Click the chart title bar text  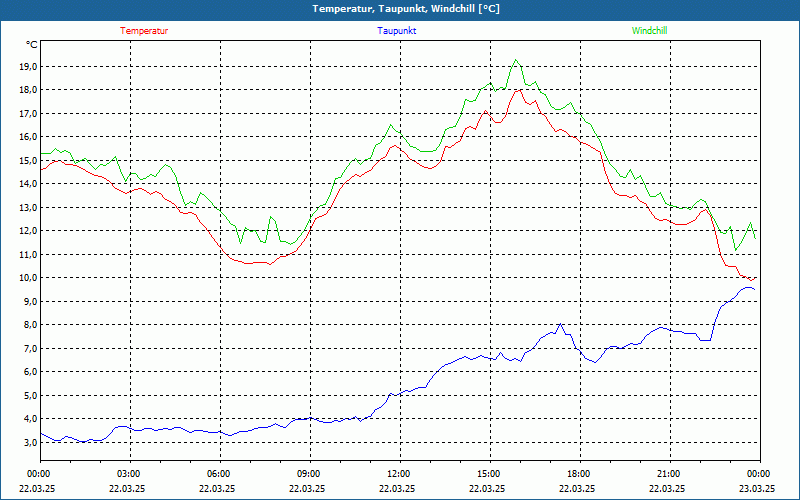click(406, 9)
